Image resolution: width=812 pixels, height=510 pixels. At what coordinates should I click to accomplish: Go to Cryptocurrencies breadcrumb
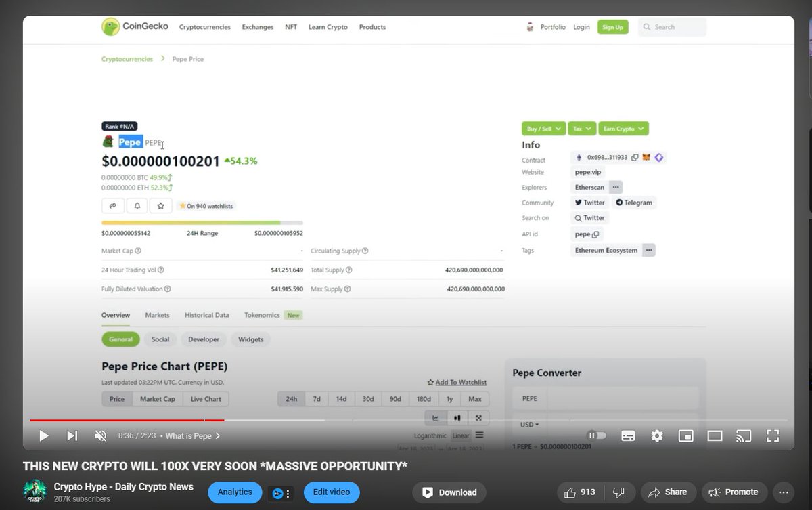[127, 59]
